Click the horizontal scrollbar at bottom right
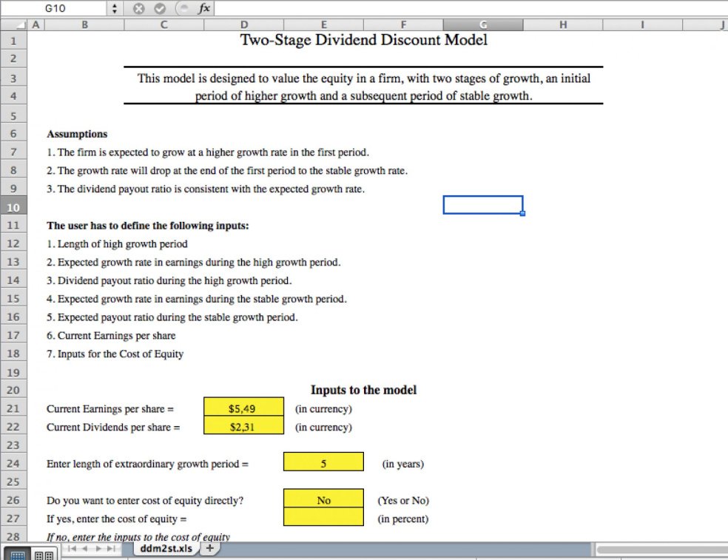728x560 pixels. coord(658,548)
